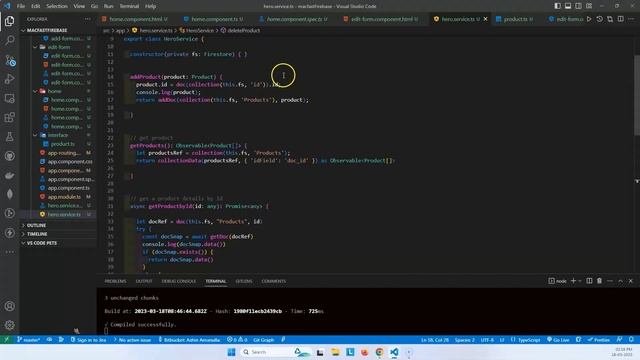The width and height of the screenshot is (640, 360).
Task: Open the timeline history icon in editor toolbar
Action: point(600,19)
